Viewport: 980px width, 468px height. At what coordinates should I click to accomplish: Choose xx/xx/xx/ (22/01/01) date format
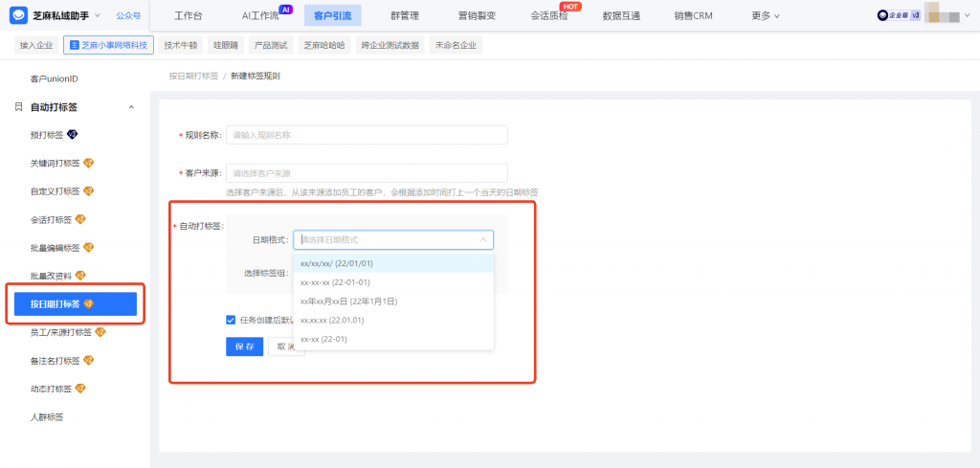(x=393, y=263)
